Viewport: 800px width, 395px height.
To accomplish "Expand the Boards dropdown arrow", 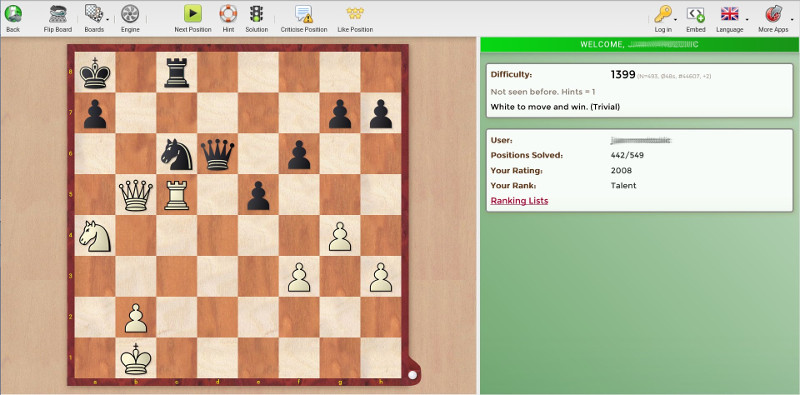I will pyautogui.click(x=108, y=20).
